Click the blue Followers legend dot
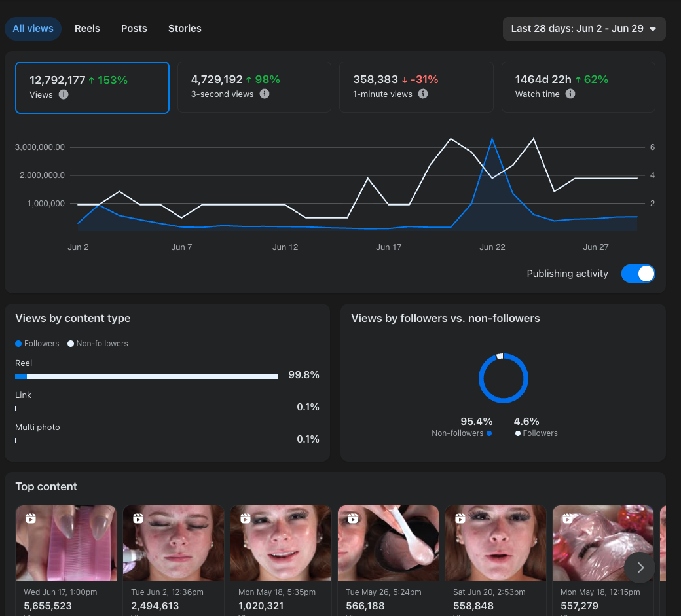Screen dimensions: 681x616 (18, 344)
